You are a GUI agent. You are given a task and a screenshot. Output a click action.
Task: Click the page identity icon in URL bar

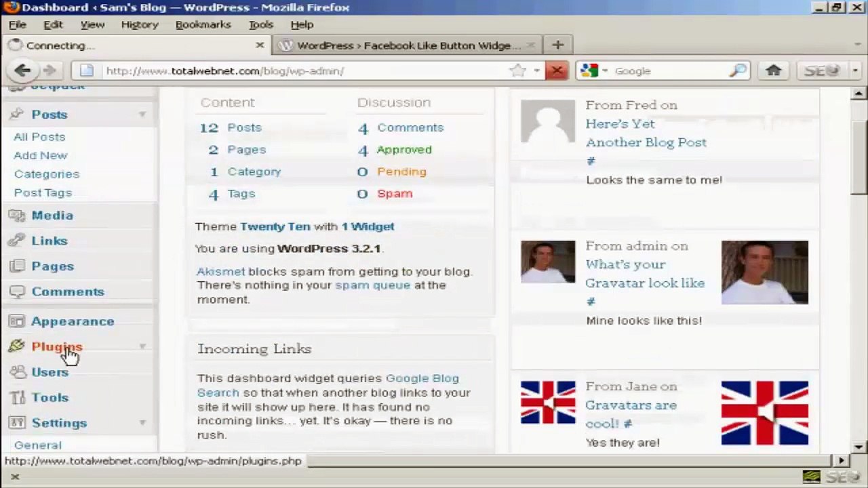pyautogui.click(x=87, y=70)
